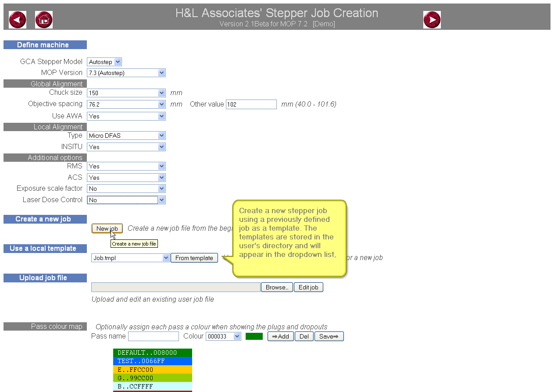The height and width of the screenshot is (392, 554).
Task: Open the Local Alignment Type dropdown
Action: [126, 135]
